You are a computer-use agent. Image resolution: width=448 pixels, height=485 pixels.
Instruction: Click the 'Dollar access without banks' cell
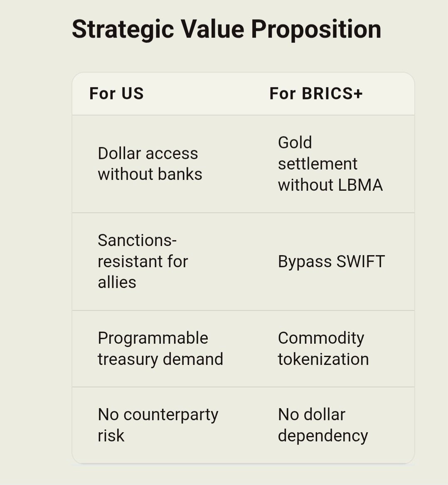150,164
